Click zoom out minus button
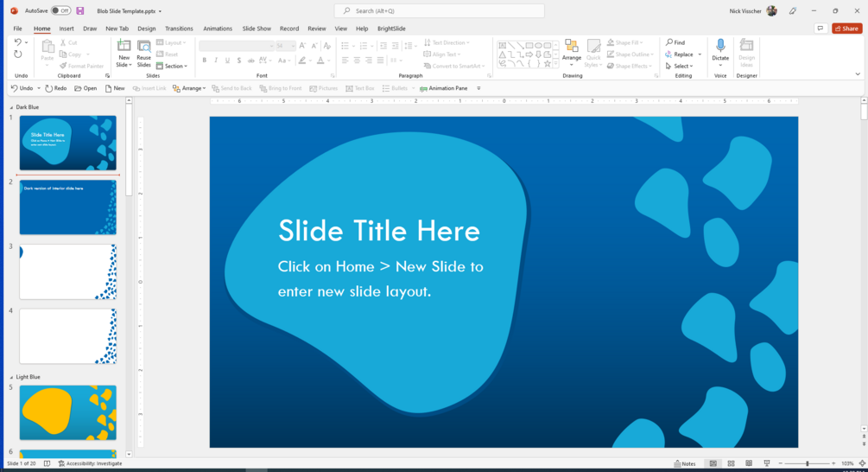The image size is (868, 472). tap(781, 463)
